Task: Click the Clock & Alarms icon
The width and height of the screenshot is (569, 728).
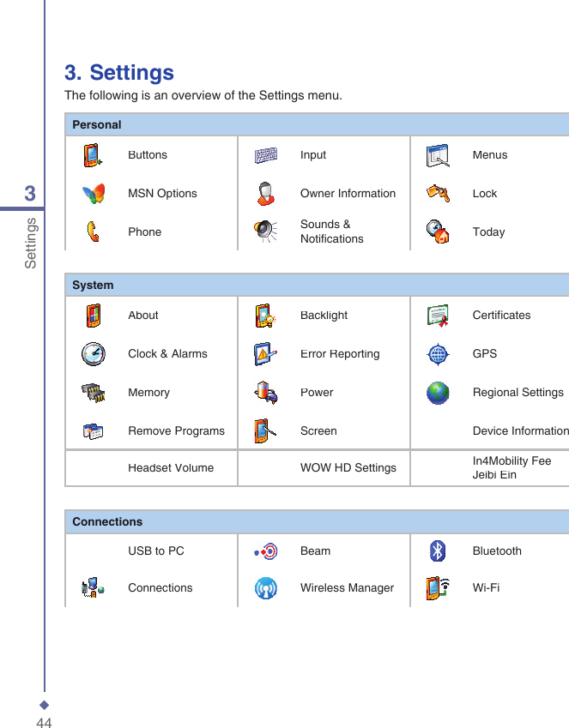Action: tap(94, 354)
